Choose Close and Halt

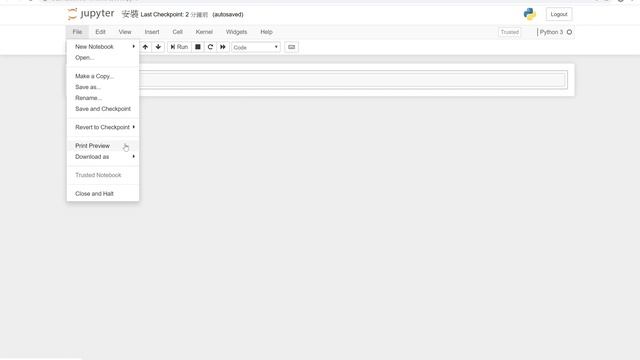pyautogui.click(x=103, y=193)
